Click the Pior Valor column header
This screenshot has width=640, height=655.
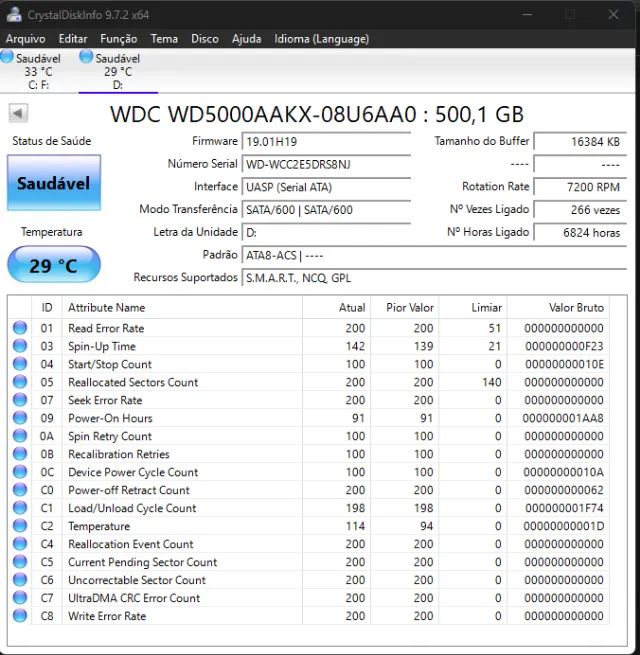pos(404,307)
